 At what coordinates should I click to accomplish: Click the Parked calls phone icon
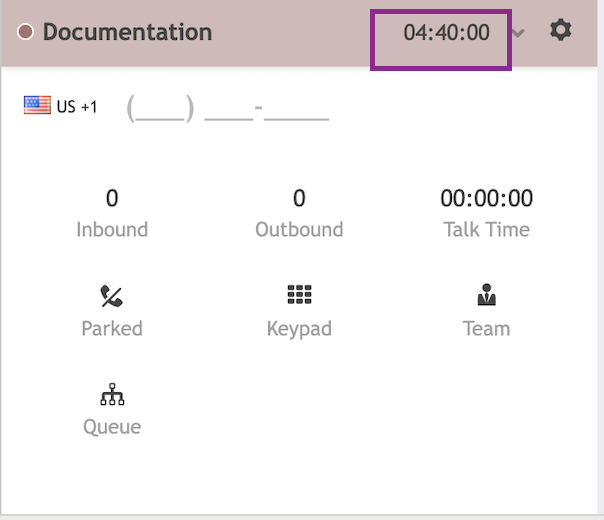[x=112, y=295]
